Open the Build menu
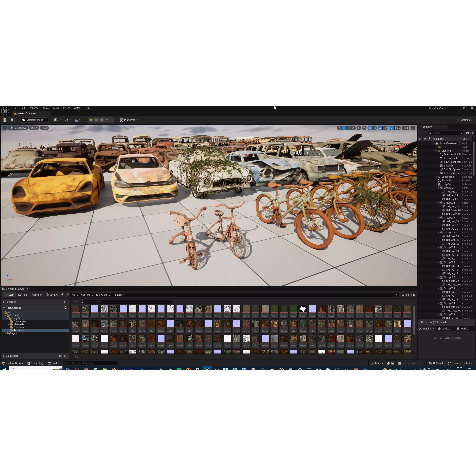 click(56, 108)
